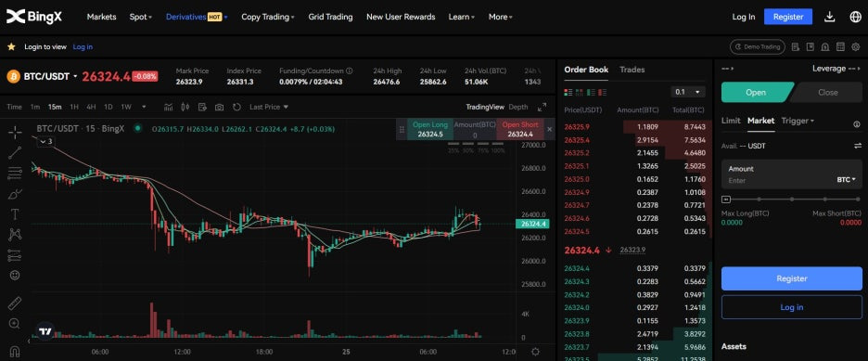Viewport: 868px width, 361px height.
Task: Select the crosshair cursor tool
Action: (x=15, y=132)
